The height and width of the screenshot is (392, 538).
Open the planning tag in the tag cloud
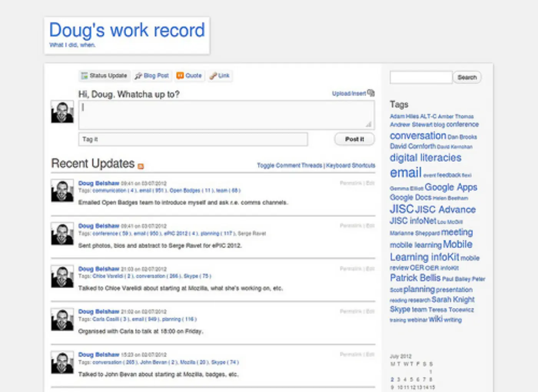tap(419, 289)
